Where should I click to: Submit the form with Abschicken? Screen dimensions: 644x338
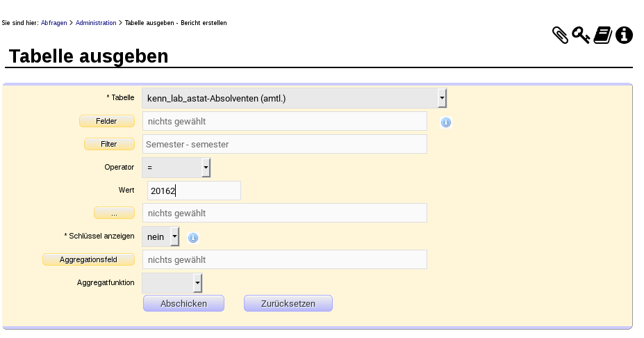tap(183, 303)
